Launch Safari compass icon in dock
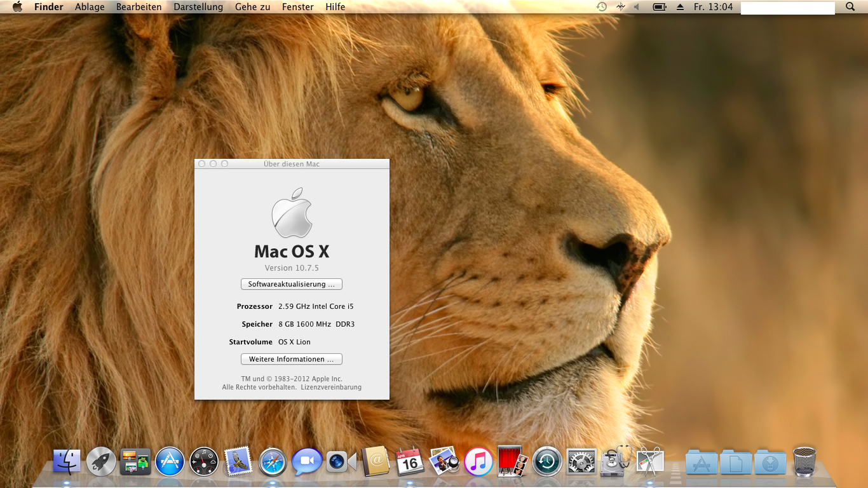 (273, 462)
